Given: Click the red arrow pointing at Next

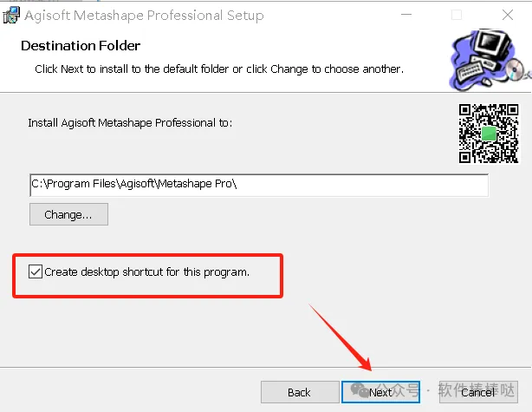Looking at the screenshot, I should 341,337.
